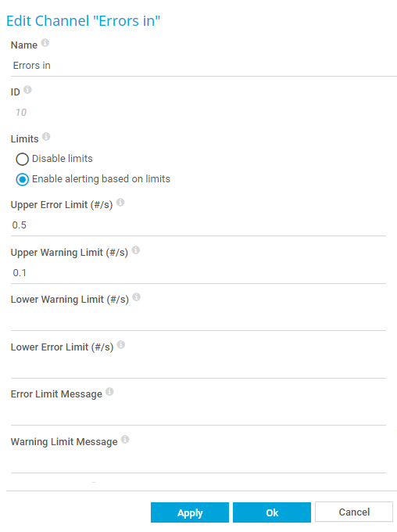Confirm changes with the Ok button
This screenshot has height=532, width=397.
click(272, 512)
